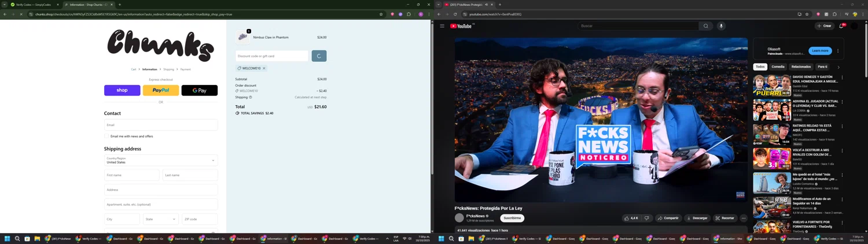Viewport: 868px width, 244px height.
Task: Click the YouTube voice search microphone
Action: click(721, 26)
